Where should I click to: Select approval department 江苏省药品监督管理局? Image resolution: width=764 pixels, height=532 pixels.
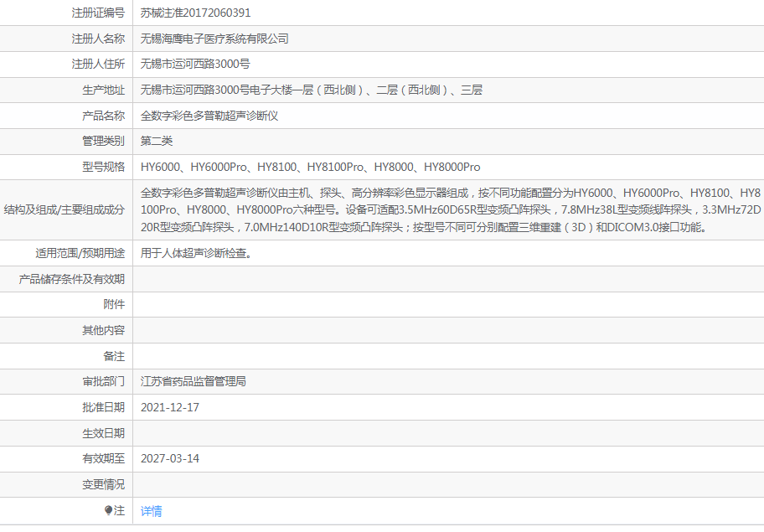[193, 381]
